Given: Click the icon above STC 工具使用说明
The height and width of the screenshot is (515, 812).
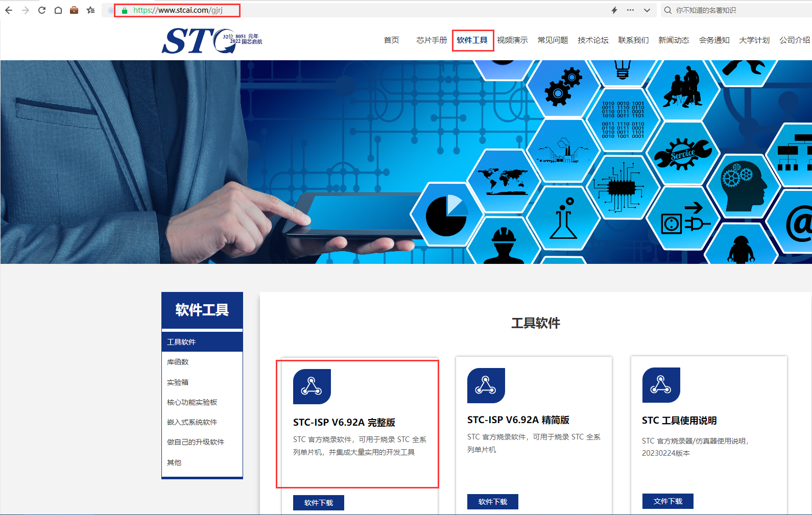Looking at the screenshot, I should click(661, 385).
